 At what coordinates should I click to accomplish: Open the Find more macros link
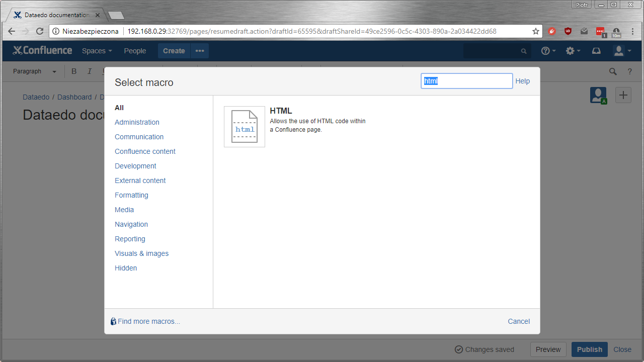pyautogui.click(x=148, y=321)
